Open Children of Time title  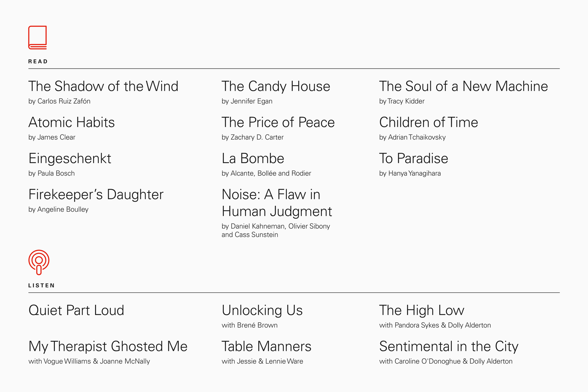coord(429,122)
